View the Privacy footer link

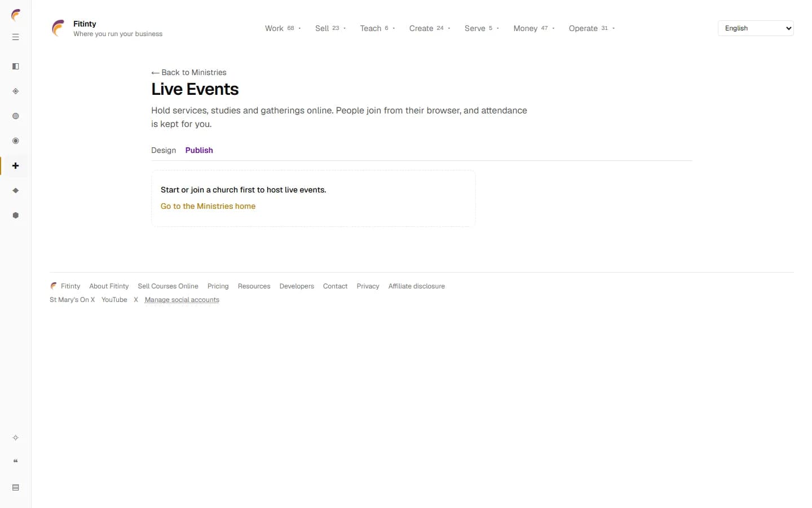(368, 286)
